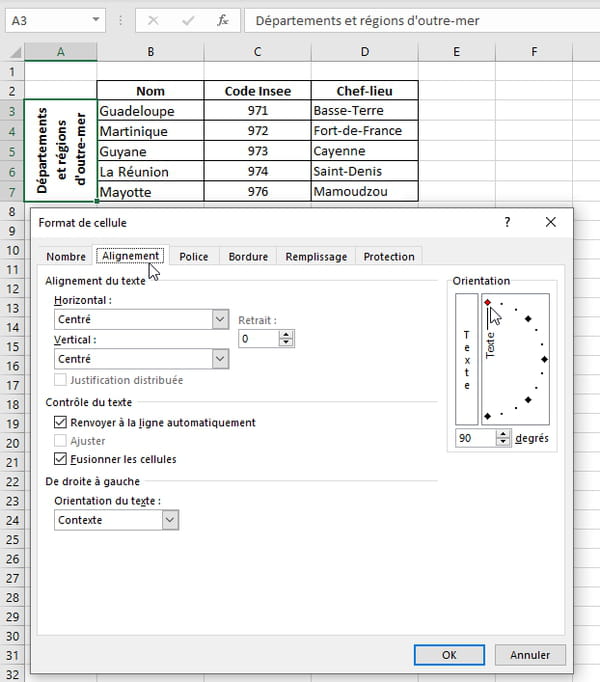
Task: Expand the Orientation du texte dropdown
Action: pos(169,520)
